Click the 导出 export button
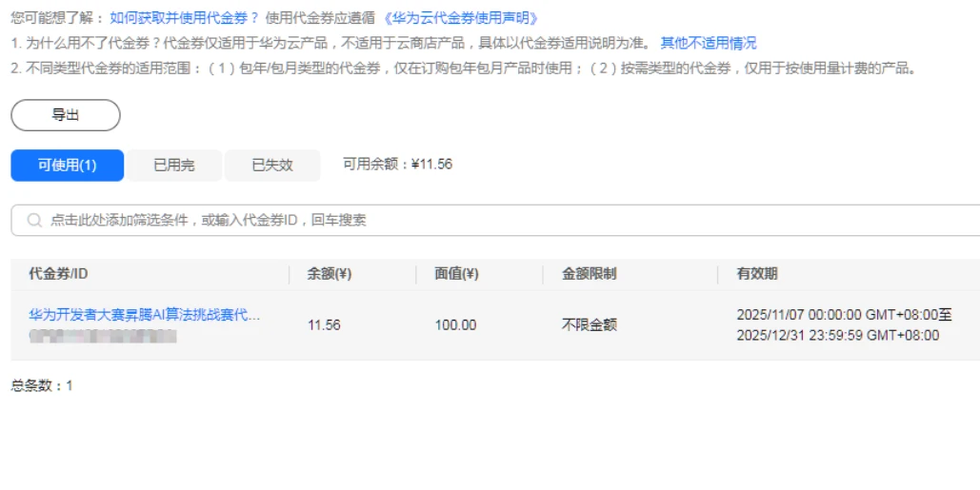This screenshot has height=490, width=980. [x=66, y=115]
